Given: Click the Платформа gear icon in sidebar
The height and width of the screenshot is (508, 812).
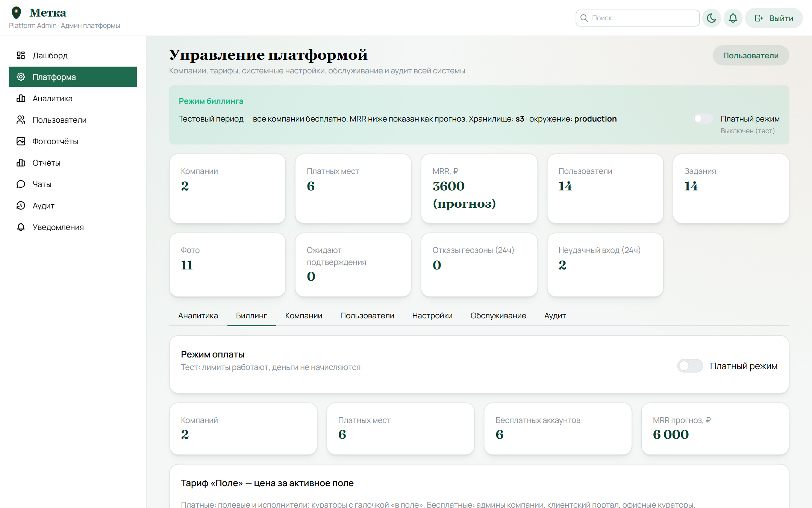Looking at the screenshot, I should point(21,77).
